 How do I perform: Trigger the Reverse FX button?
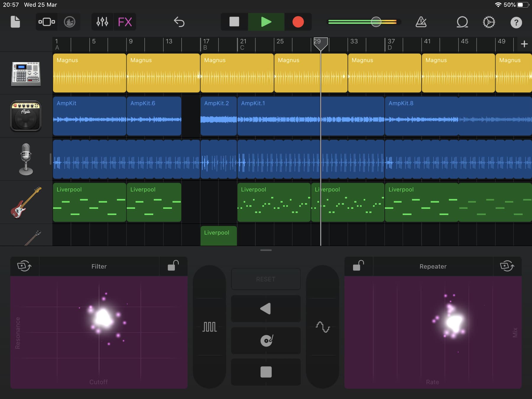click(266, 309)
